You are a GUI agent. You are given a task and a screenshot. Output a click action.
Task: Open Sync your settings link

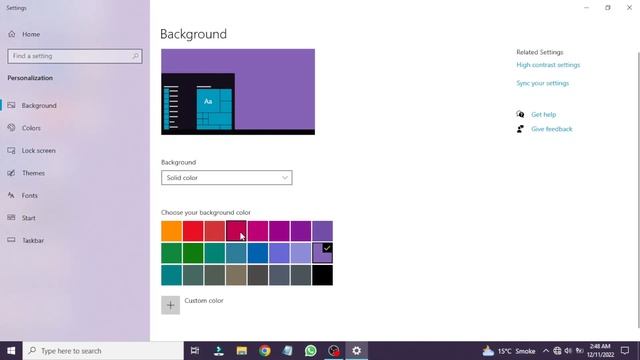[542, 83]
